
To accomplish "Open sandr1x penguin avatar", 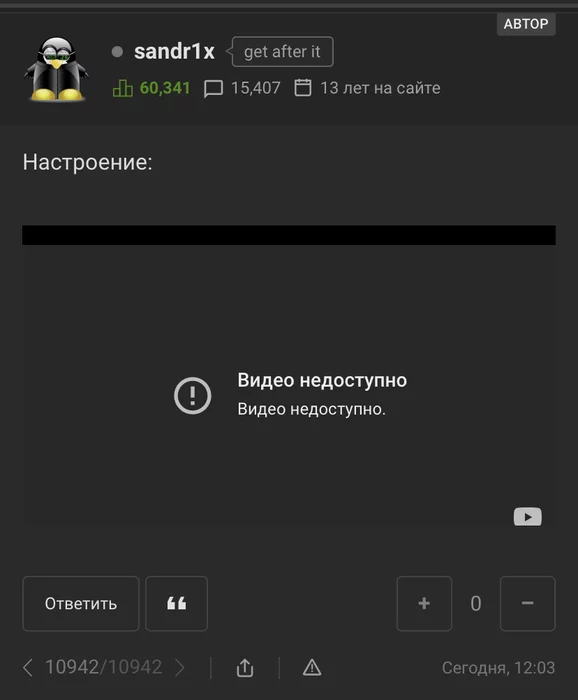I will [x=56, y=69].
